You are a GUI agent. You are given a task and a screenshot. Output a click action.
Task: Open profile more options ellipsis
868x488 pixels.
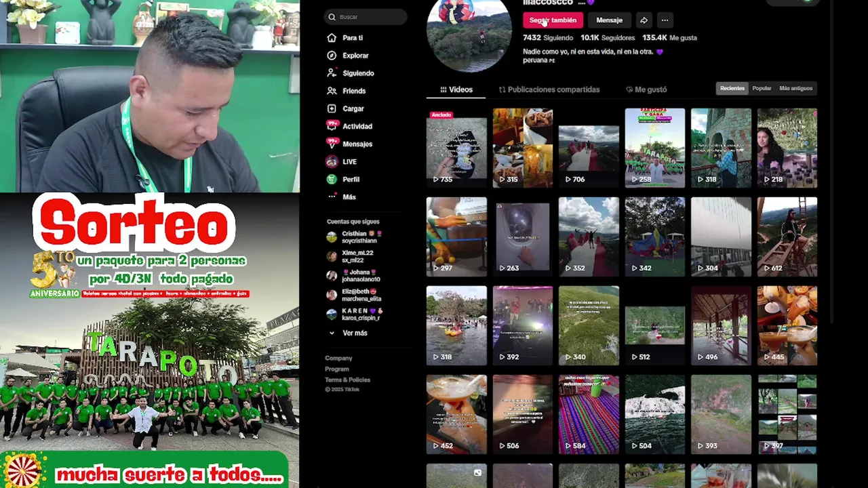pos(665,20)
